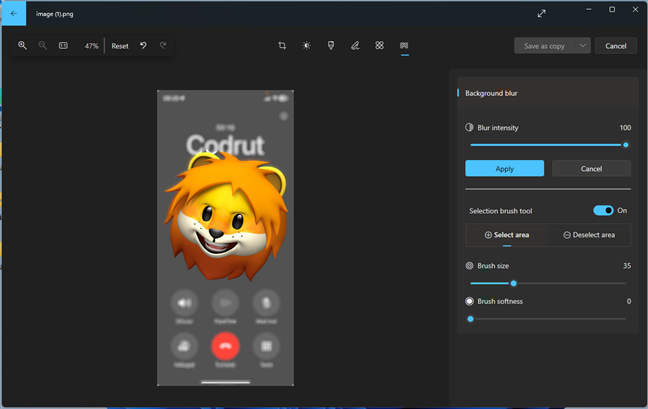Click the Brush softness value 0
This screenshot has width=648, height=409.
(629, 301)
